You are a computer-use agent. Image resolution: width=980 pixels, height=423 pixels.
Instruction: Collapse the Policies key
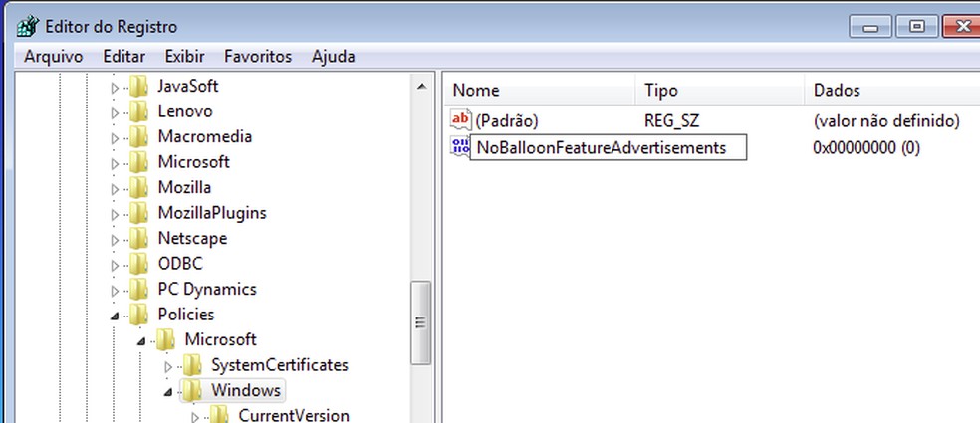click(x=115, y=317)
